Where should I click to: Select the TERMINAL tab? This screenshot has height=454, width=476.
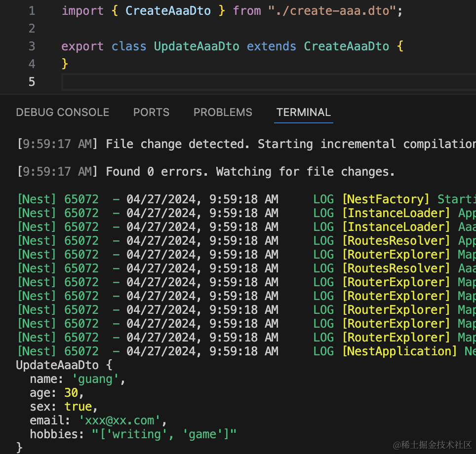pyautogui.click(x=303, y=113)
